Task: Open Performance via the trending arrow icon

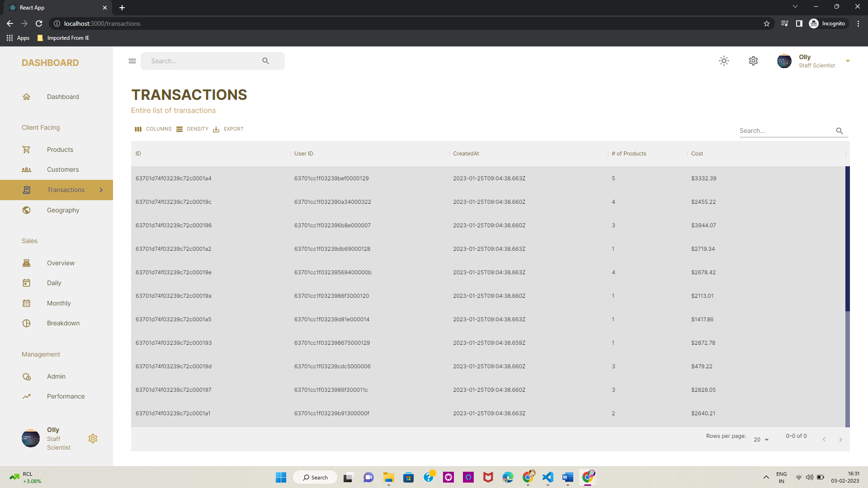Action: pyautogui.click(x=27, y=396)
